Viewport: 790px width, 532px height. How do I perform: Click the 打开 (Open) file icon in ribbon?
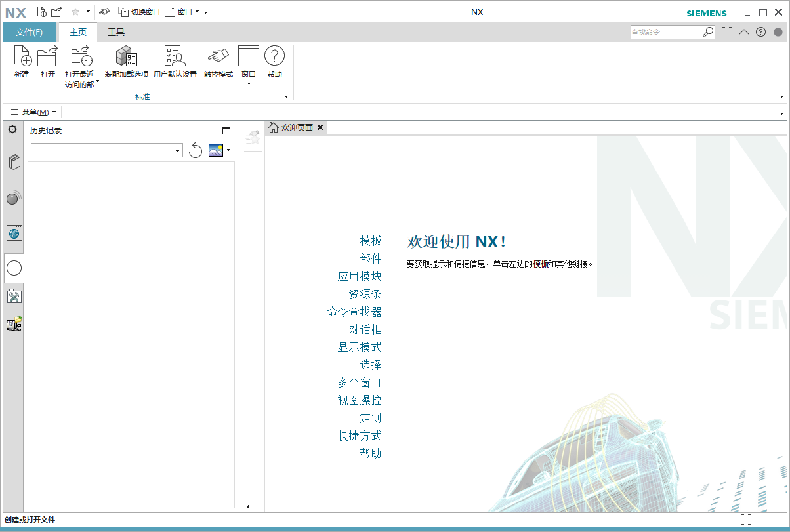tap(48, 56)
